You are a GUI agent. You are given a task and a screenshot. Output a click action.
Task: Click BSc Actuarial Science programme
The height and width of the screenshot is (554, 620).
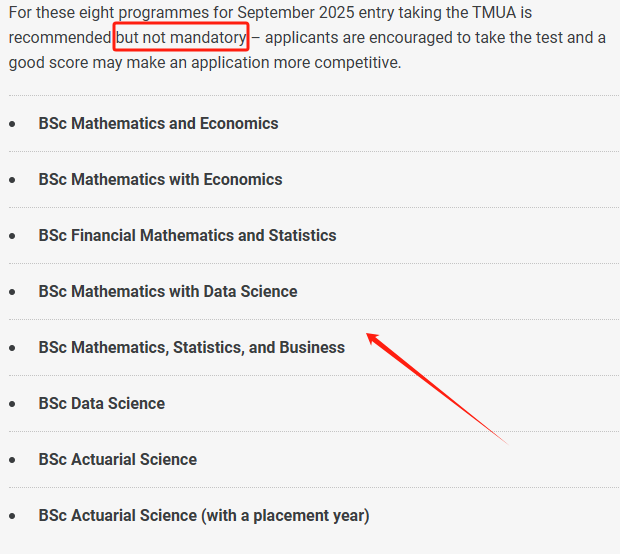click(117, 459)
